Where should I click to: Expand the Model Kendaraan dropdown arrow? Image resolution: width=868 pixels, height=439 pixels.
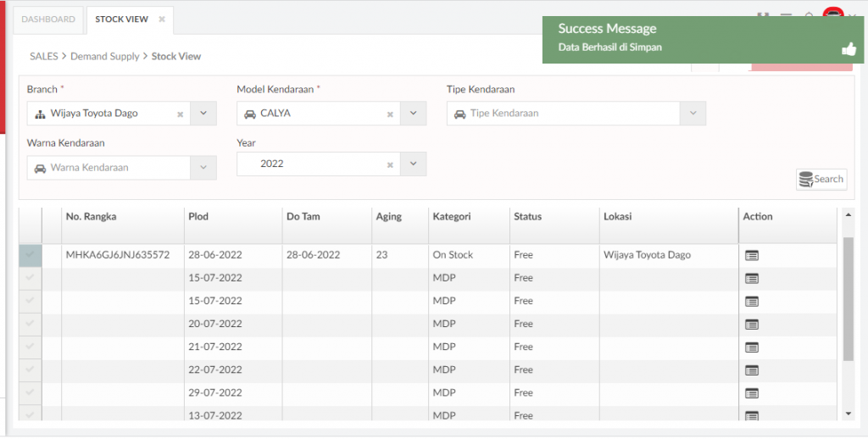pyautogui.click(x=413, y=113)
